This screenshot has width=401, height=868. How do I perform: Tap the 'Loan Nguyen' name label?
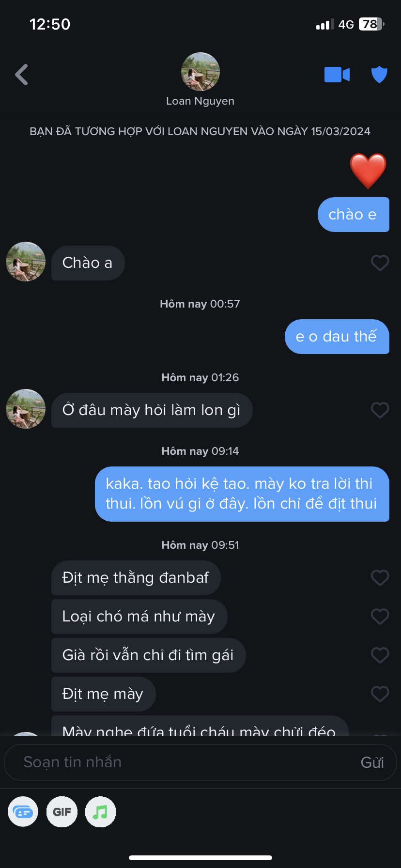pos(200,101)
